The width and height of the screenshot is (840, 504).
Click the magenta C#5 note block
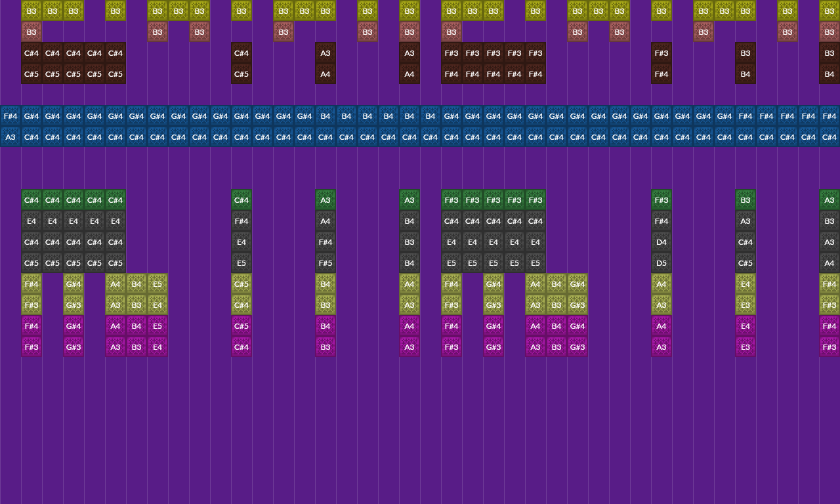[x=241, y=326]
